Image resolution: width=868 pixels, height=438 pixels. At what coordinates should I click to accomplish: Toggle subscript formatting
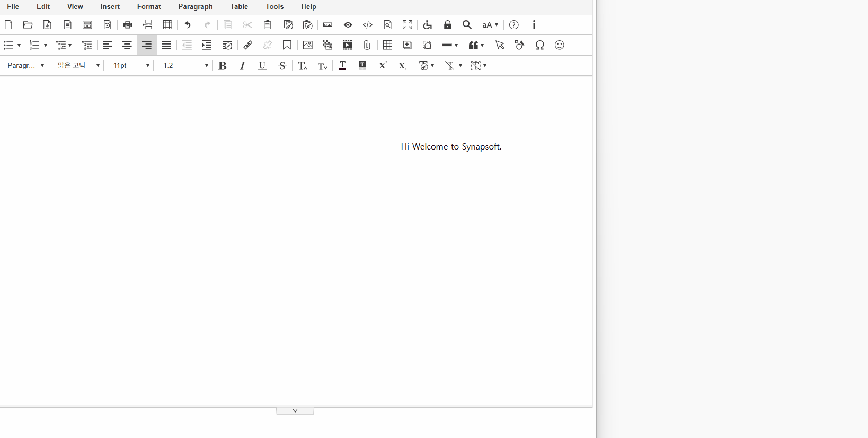click(402, 66)
